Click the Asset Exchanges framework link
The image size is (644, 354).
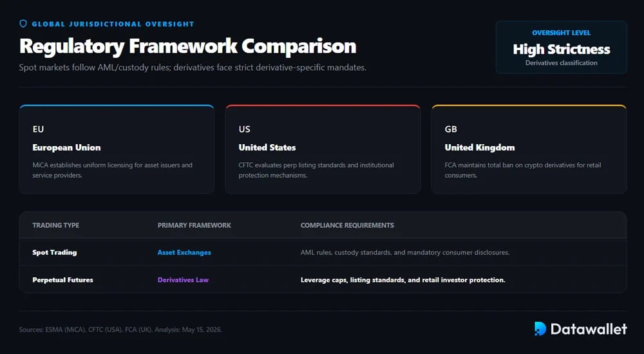point(184,252)
